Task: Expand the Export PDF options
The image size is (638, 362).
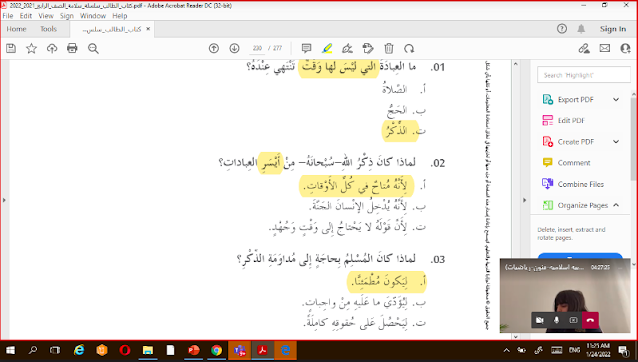Action: click(x=616, y=100)
